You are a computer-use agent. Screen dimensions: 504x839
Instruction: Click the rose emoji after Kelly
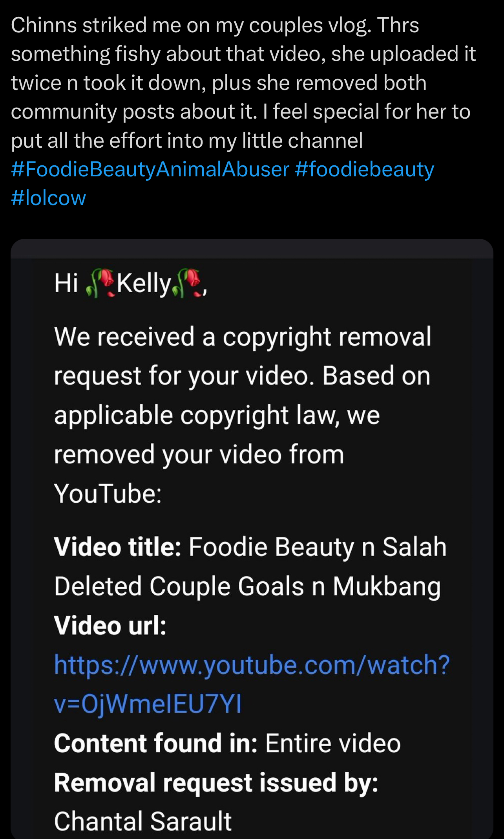pyautogui.click(x=188, y=283)
